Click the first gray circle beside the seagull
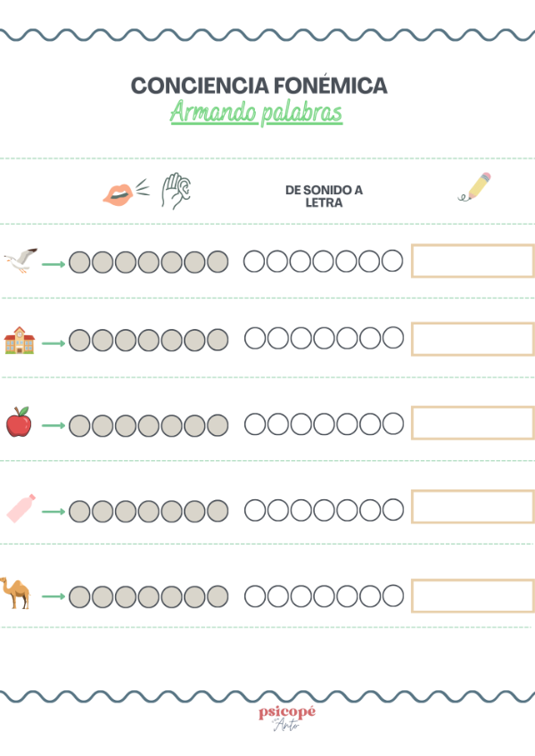 pos(79,262)
